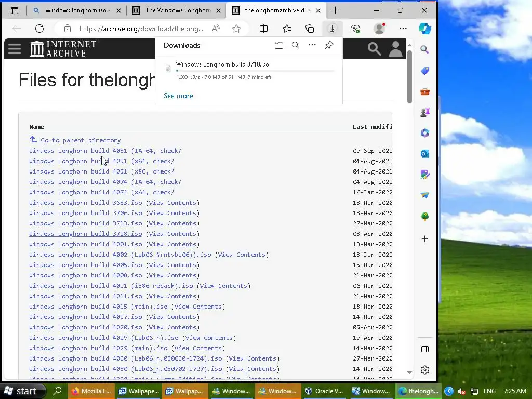Open the Copilot sidebar icon
This screenshot has height=399, width=532.
pos(425,29)
